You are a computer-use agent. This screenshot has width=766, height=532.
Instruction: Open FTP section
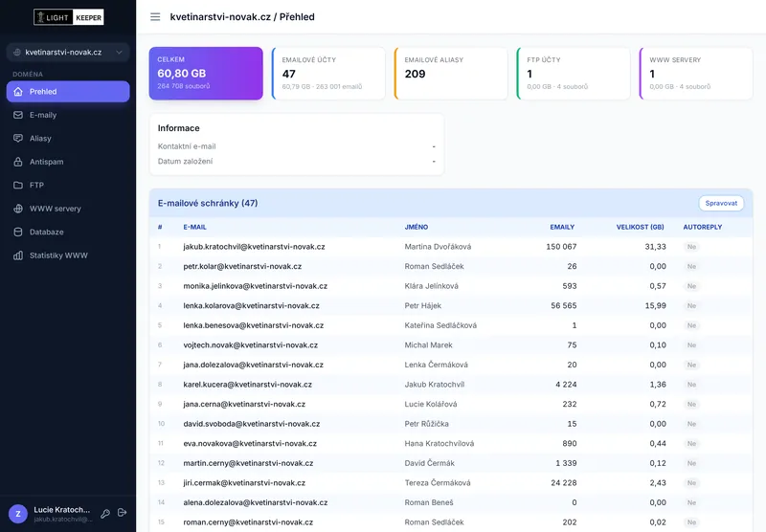(68, 185)
